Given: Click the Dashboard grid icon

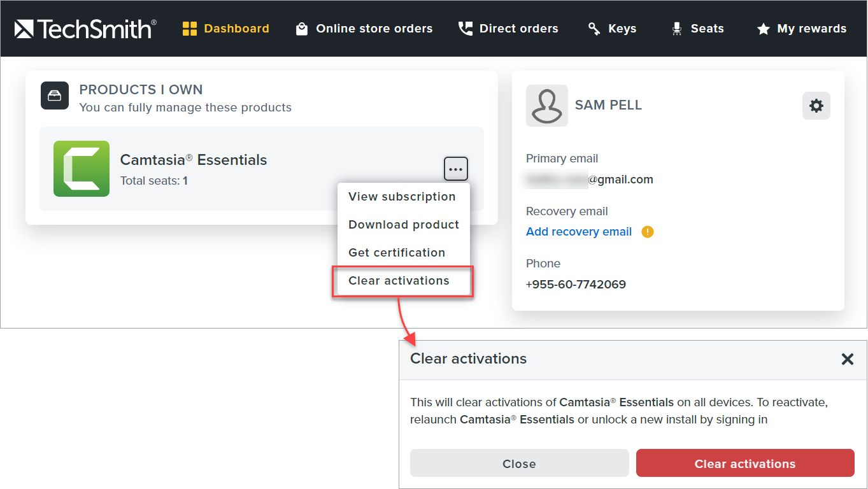Looking at the screenshot, I should tap(190, 29).
